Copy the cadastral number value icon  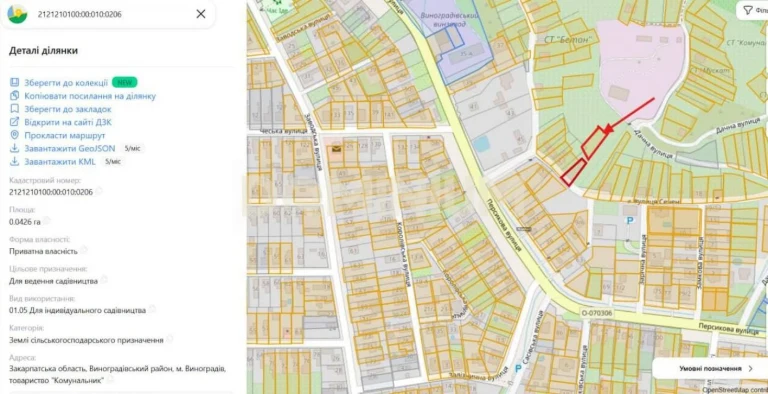pos(99,192)
